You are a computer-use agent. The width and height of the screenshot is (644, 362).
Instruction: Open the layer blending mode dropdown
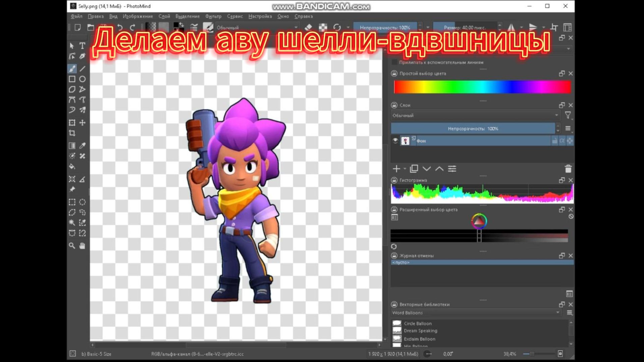click(x=475, y=116)
